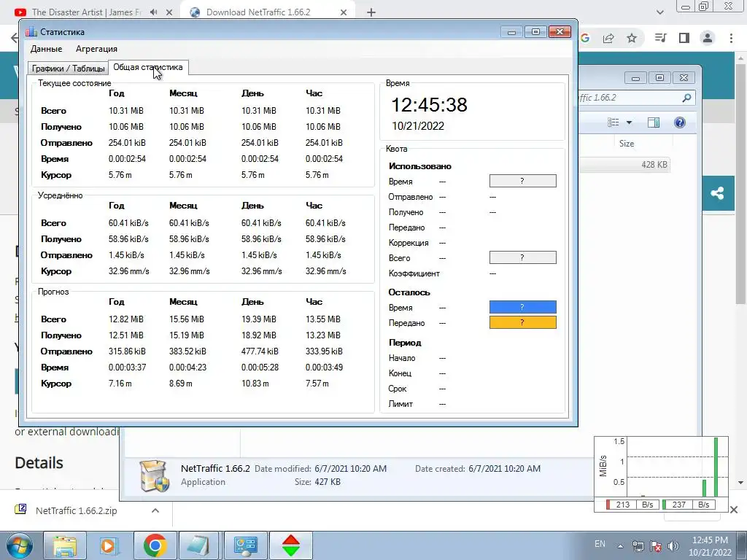The image size is (747, 560).
Task: Open NetTraffic red-green arrows taskbar icon
Action: click(290, 545)
